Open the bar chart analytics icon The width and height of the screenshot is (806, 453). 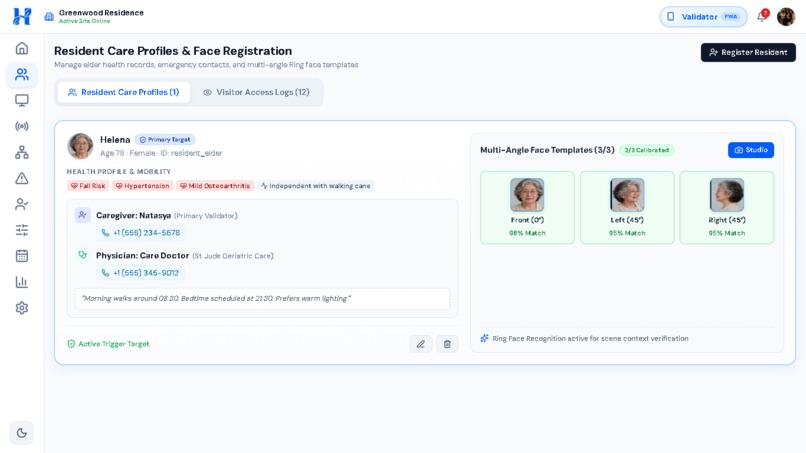pos(22,282)
